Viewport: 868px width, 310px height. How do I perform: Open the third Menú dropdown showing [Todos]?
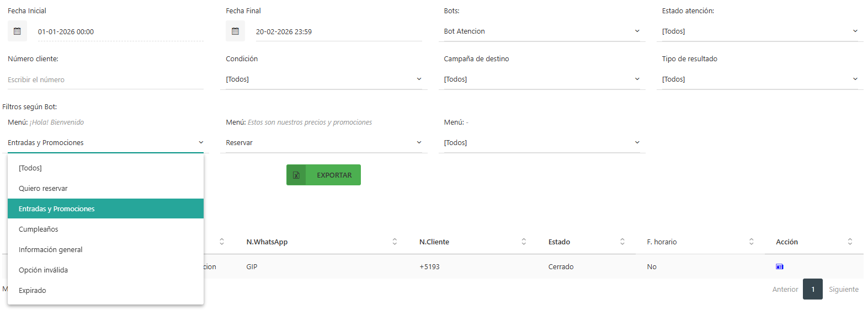pyautogui.click(x=542, y=143)
